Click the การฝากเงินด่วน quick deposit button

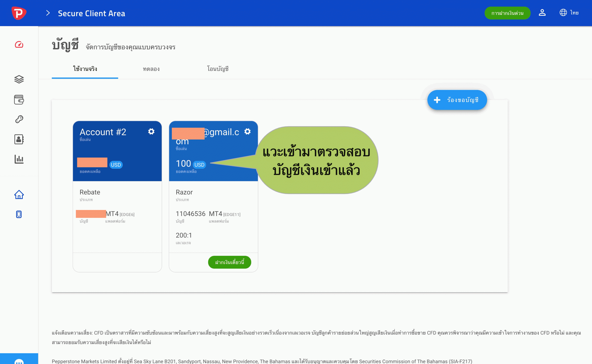(507, 13)
